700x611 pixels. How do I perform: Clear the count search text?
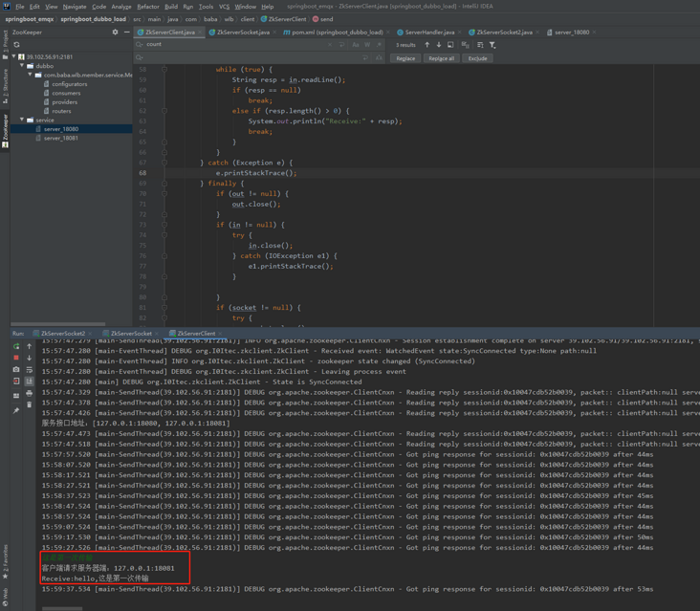[330, 45]
